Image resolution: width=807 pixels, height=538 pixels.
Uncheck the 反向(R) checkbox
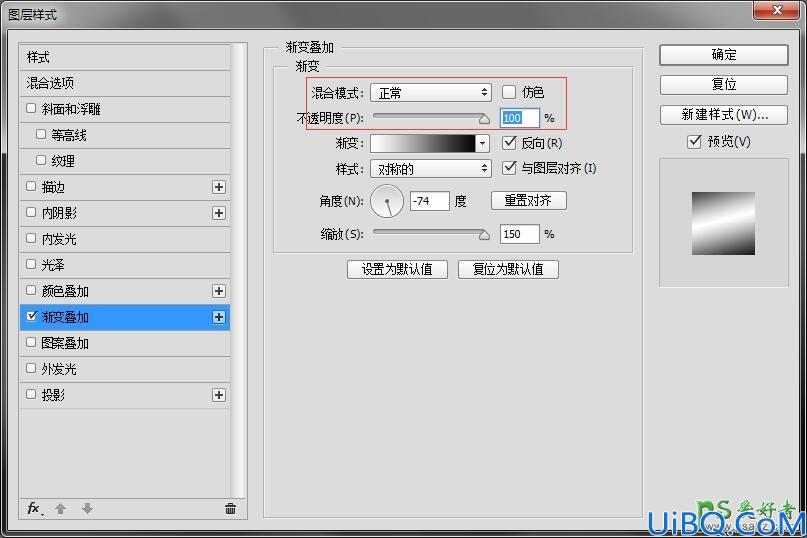coord(508,143)
